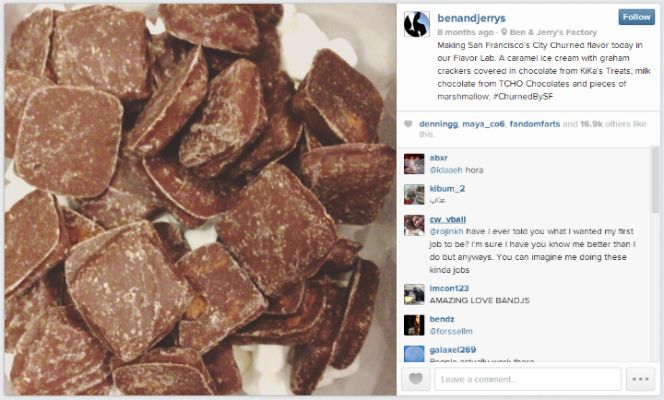Click the comments scrollbar thumb
The width and height of the screenshot is (664, 400).
(x=655, y=179)
